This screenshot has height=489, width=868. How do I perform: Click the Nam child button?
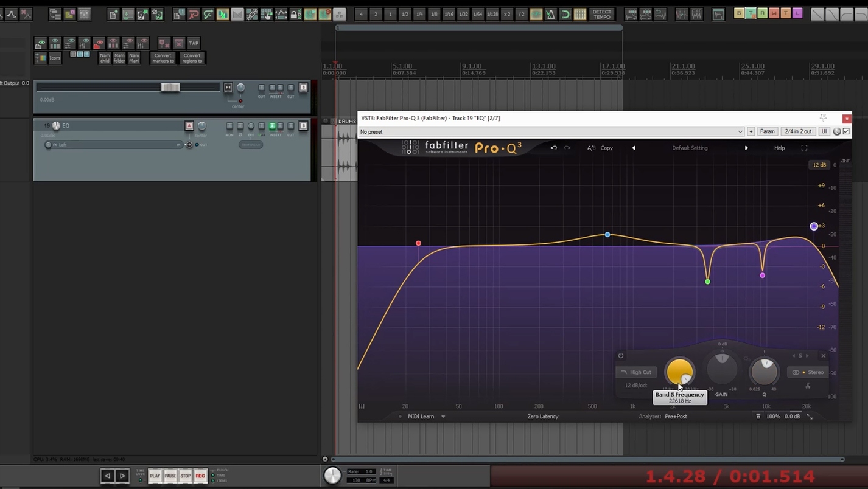point(105,58)
